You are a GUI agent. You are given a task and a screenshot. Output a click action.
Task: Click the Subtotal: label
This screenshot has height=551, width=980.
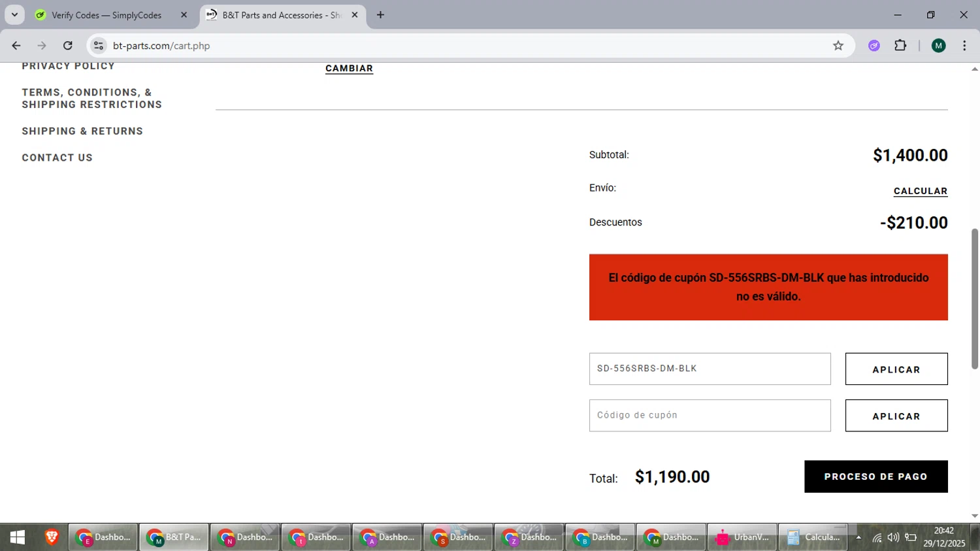point(609,155)
